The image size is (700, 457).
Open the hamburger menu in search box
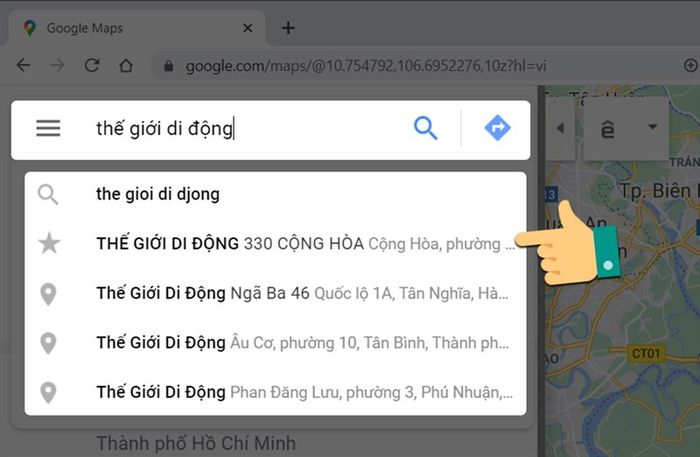tap(48, 128)
